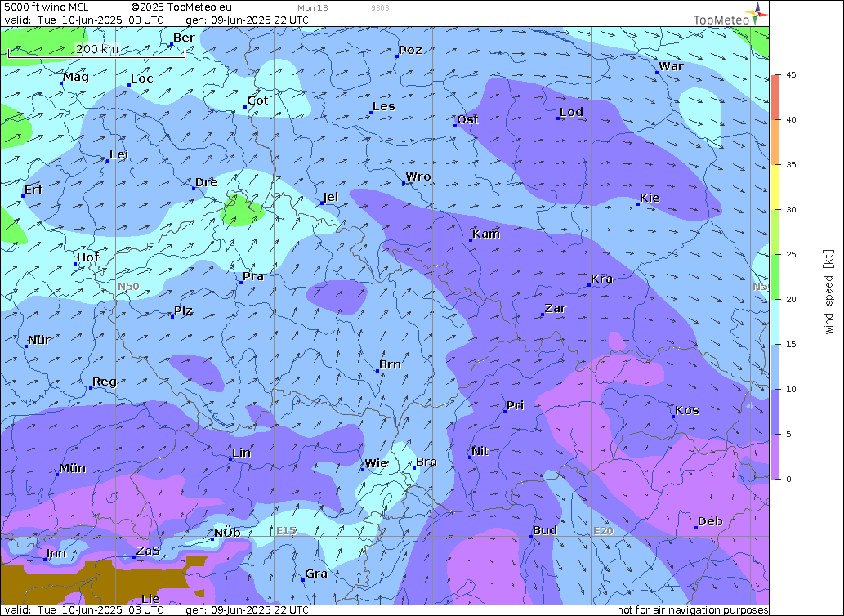Click the '5000 ft wind MSL' title
The image size is (844, 616).
pyautogui.click(x=47, y=7)
